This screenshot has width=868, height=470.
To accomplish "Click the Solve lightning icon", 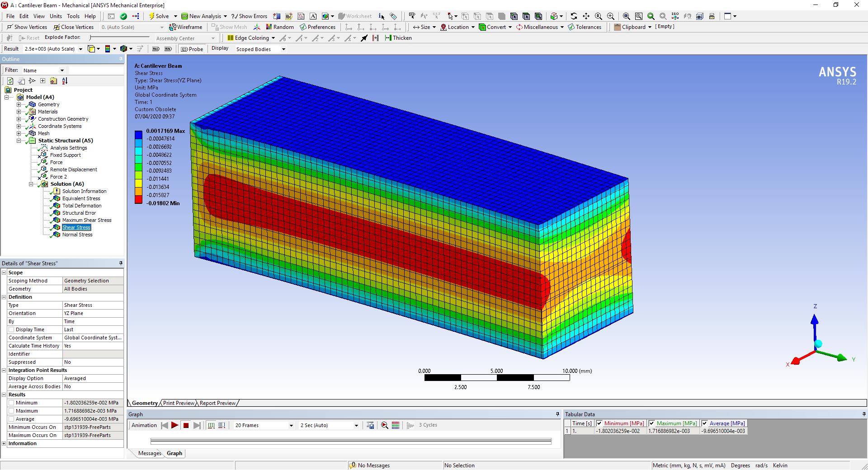I will point(152,16).
